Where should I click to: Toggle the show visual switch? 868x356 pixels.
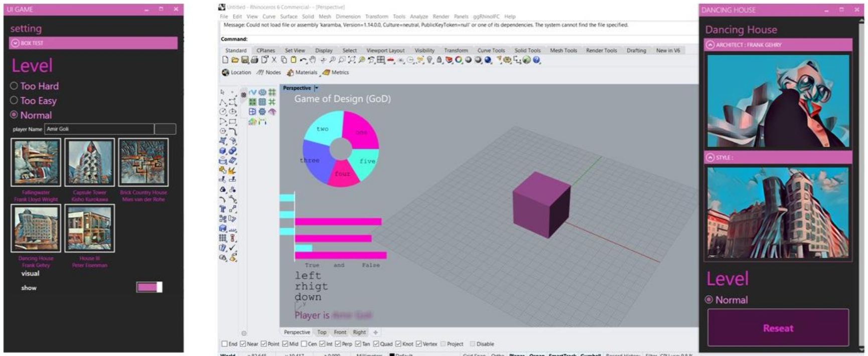pos(150,287)
